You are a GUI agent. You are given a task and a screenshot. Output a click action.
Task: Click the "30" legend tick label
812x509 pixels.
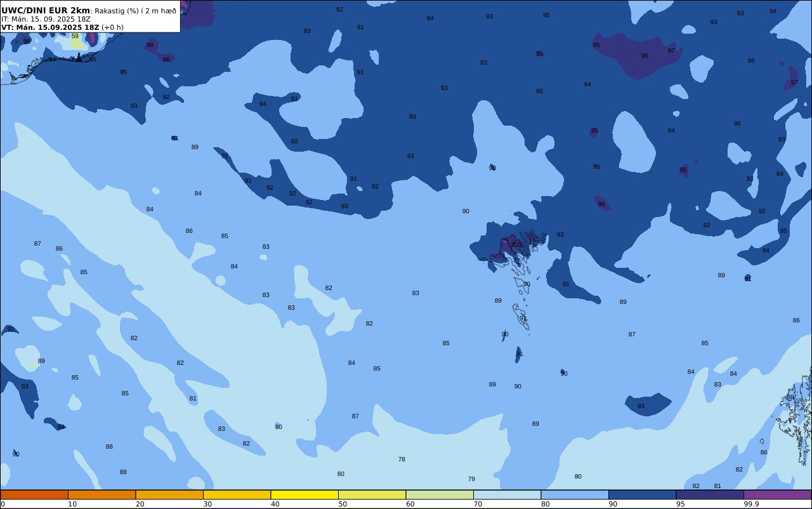pos(207,504)
